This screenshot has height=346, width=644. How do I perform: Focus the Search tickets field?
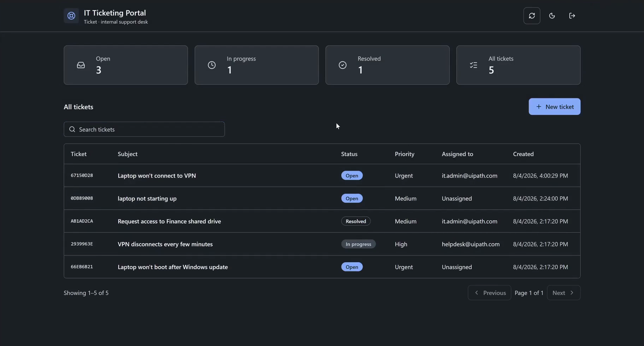pyautogui.click(x=144, y=129)
